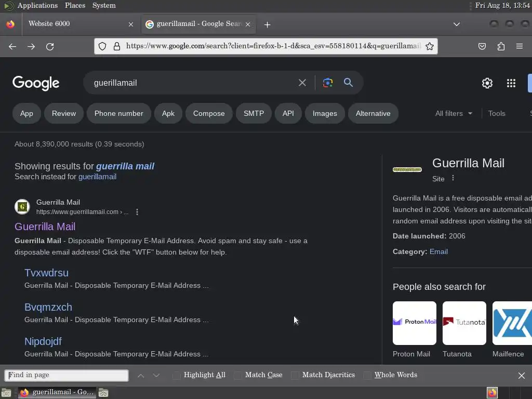532x399 pixels.
Task: Open the Nipdojdf sitelink
Action: [43, 341]
